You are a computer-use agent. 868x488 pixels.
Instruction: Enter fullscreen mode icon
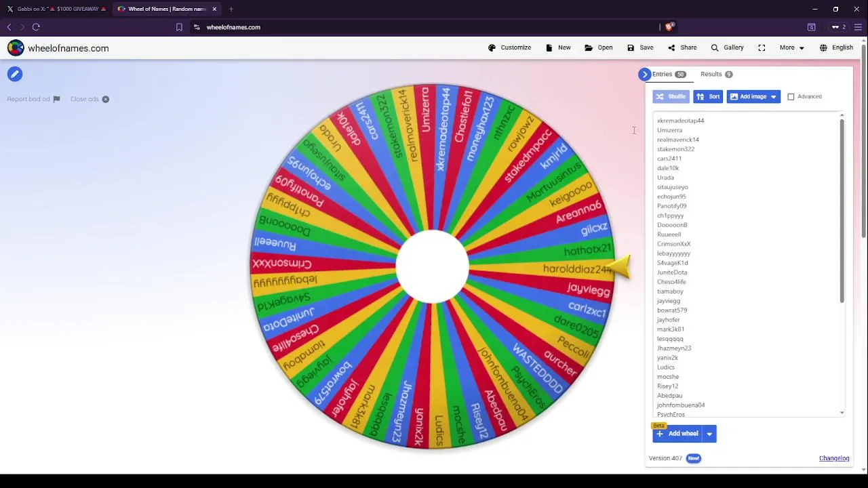tap(762, 47)
